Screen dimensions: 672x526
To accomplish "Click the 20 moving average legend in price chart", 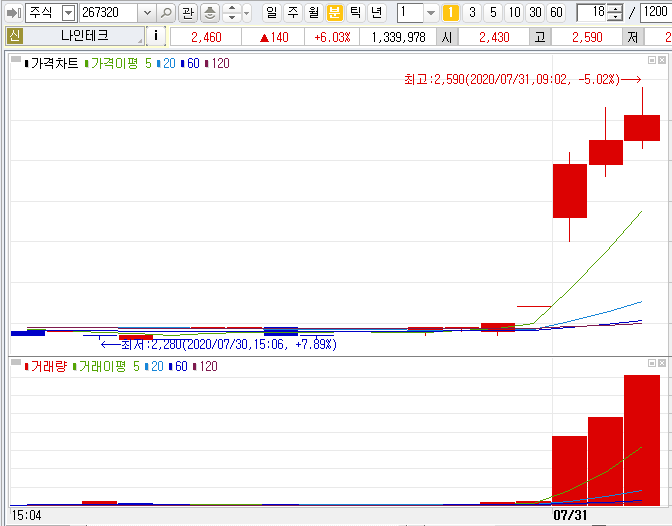I will tap(166, 63).
